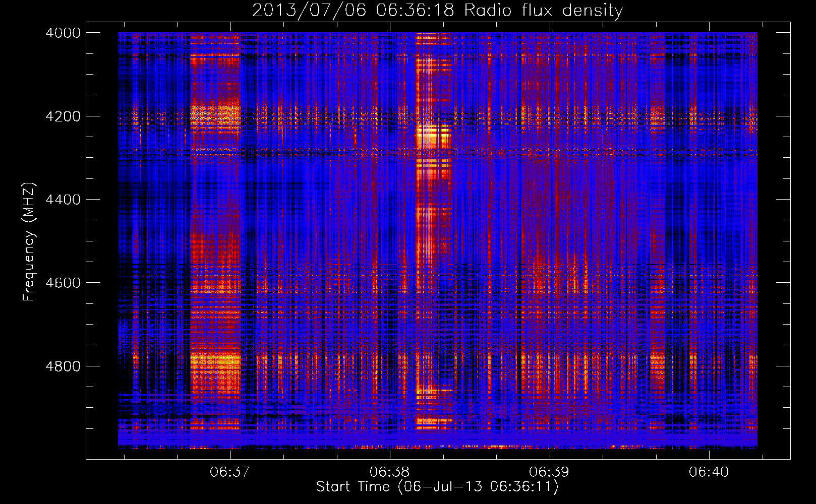Select the 4800 frequency tick label
This screenshot has height=504, width=816.
coord(63,366)
